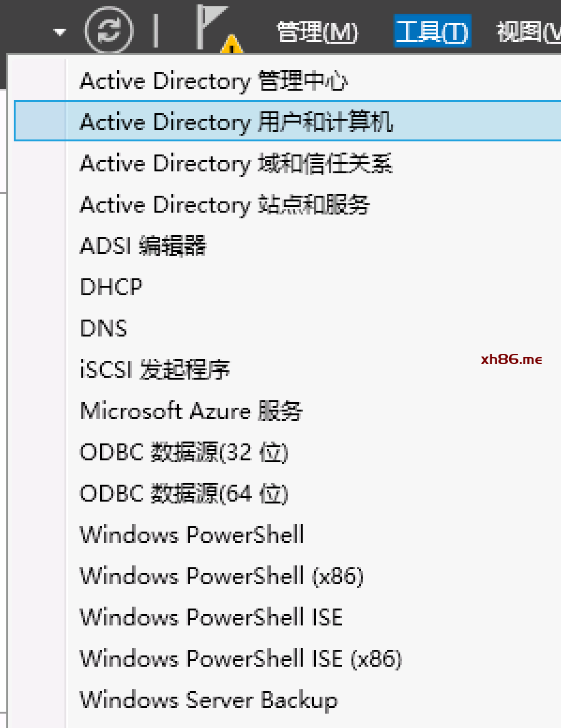Open the DHCP console
This screenshot has height=728, width=561.
pos(111,288)
